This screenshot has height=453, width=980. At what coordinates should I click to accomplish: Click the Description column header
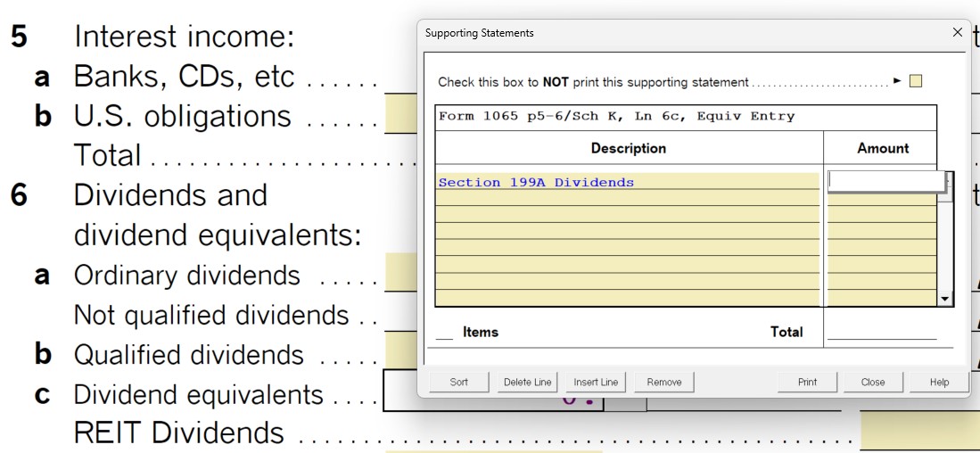point(628,148)
